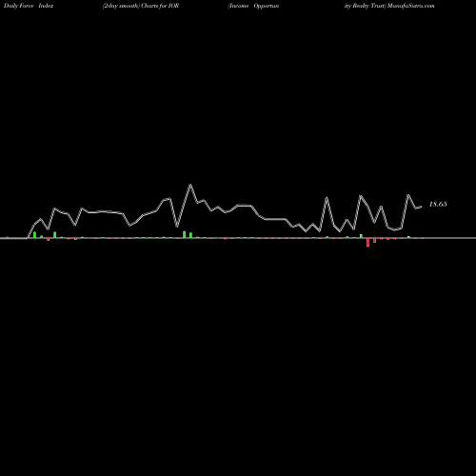The height and width of the screenshot is (476, 476).
Task: Click the tallest red force index bar
Action: point(367,242)
